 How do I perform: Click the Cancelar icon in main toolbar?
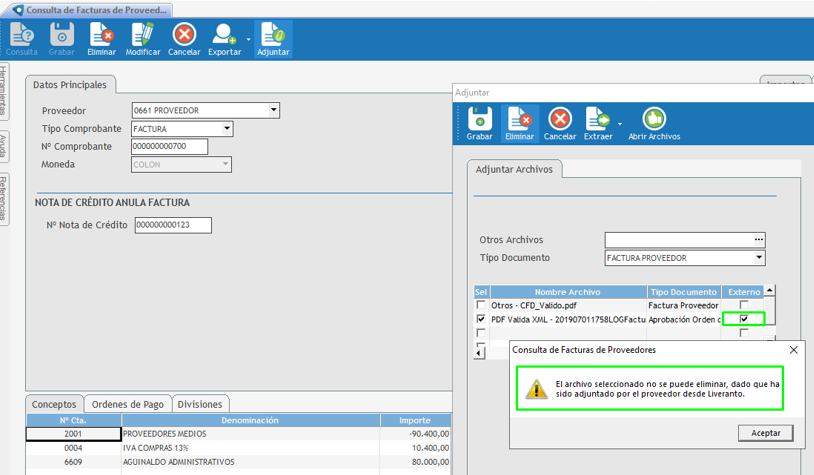[184, 39]
